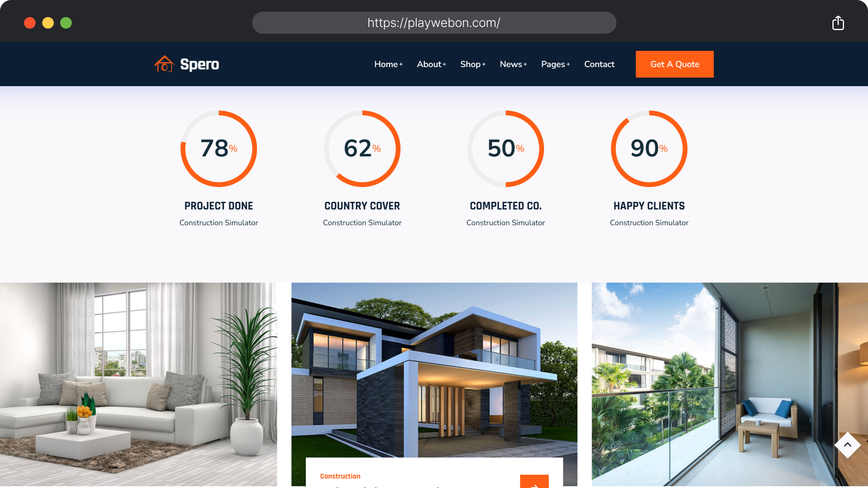
Task: Click the green maximize window dot
Action: pyautogui.click(x=66, y=23)
